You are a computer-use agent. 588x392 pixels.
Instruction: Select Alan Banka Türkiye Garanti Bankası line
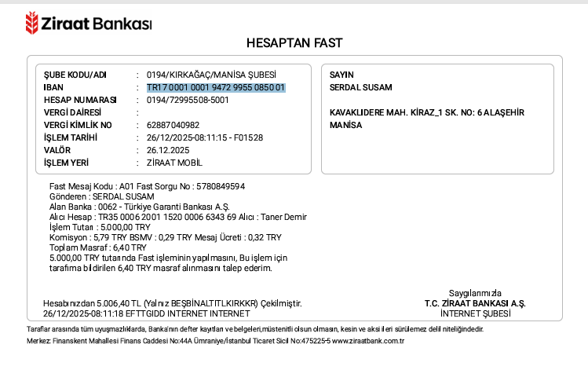point(140,207)
